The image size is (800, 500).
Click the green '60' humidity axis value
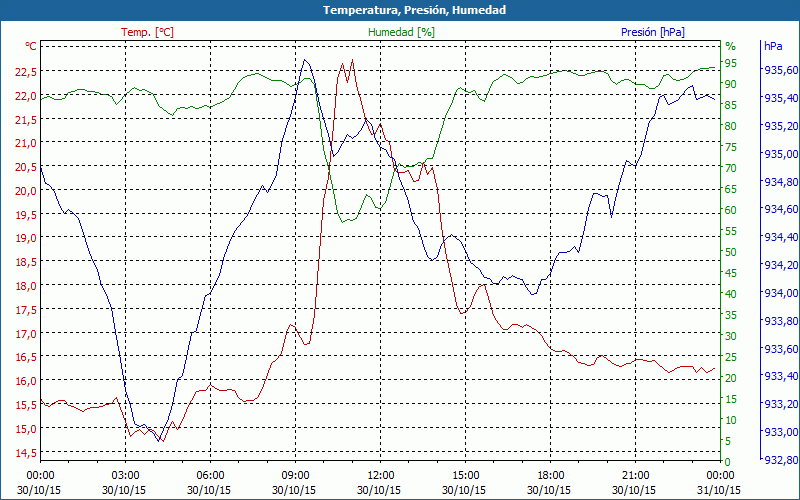coord(731,210)
